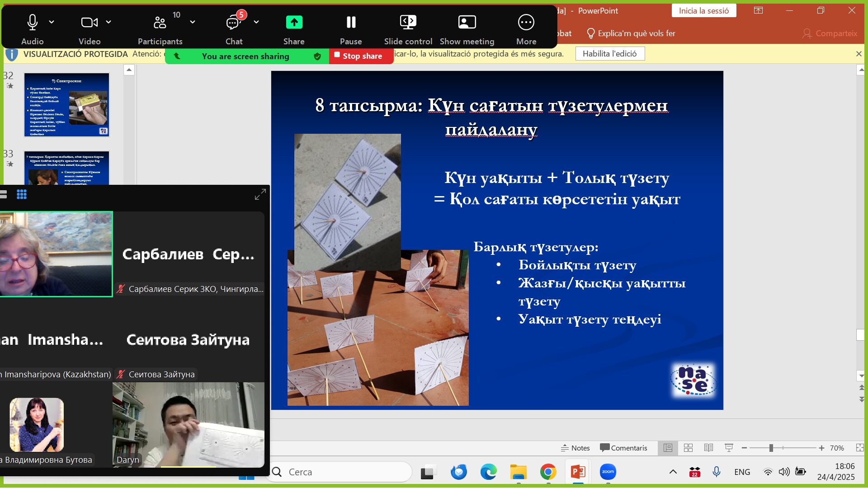Click Show meeting icon
The height and width of the screenshot is (488, 868).
click(467, 23)
